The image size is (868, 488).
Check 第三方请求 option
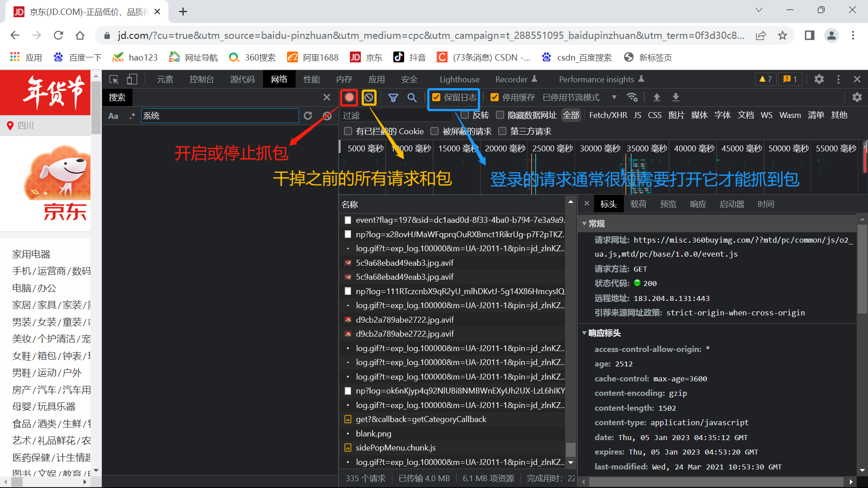coord(502,131)
